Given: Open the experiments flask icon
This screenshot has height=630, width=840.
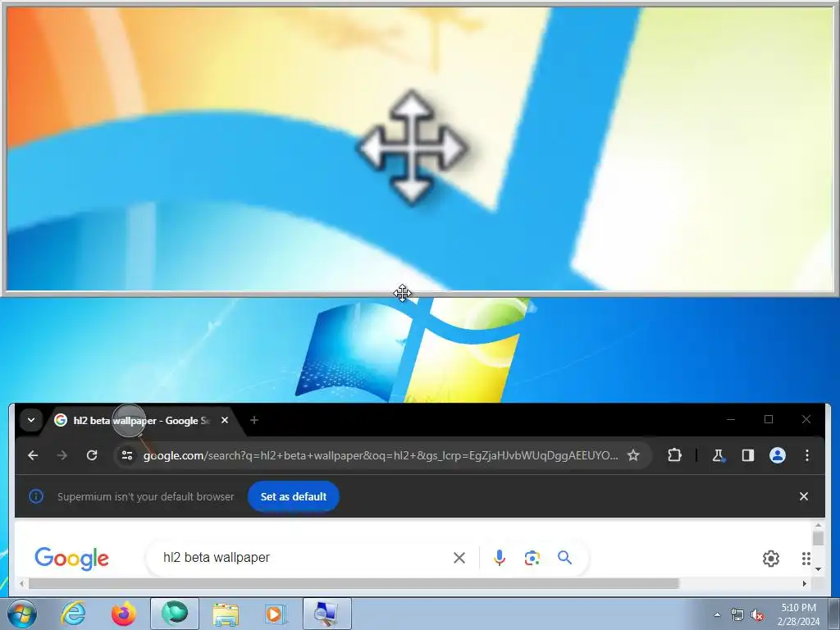Looking at the screenshot, I should (x=718, y=455).
